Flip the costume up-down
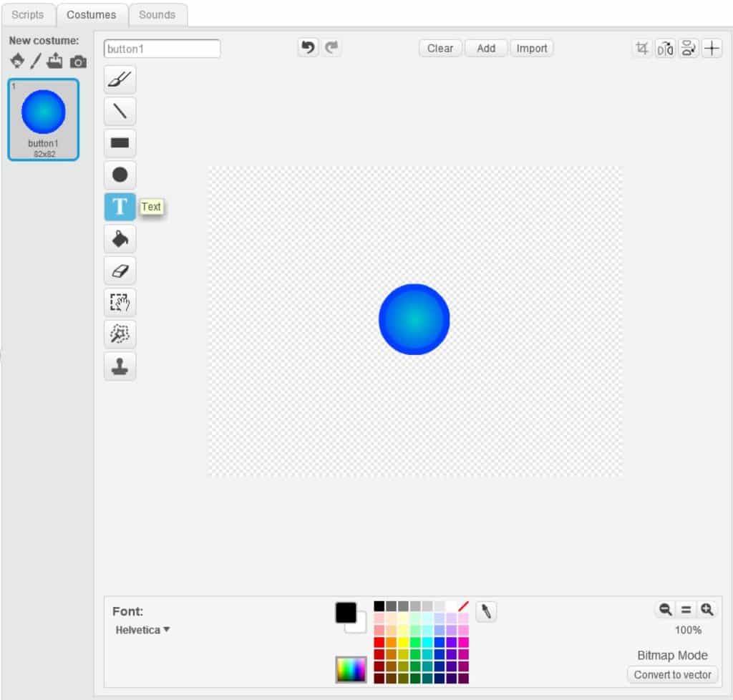 (688, 48)
